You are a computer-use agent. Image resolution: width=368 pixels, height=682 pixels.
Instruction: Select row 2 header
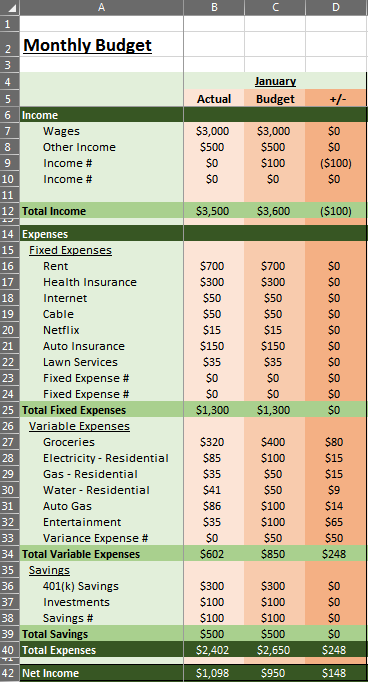(10, 44)
